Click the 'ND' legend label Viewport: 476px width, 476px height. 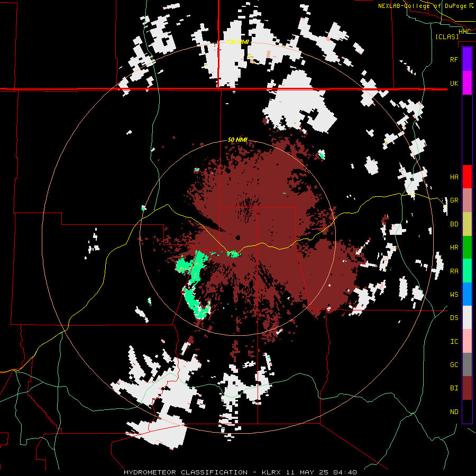454,412
